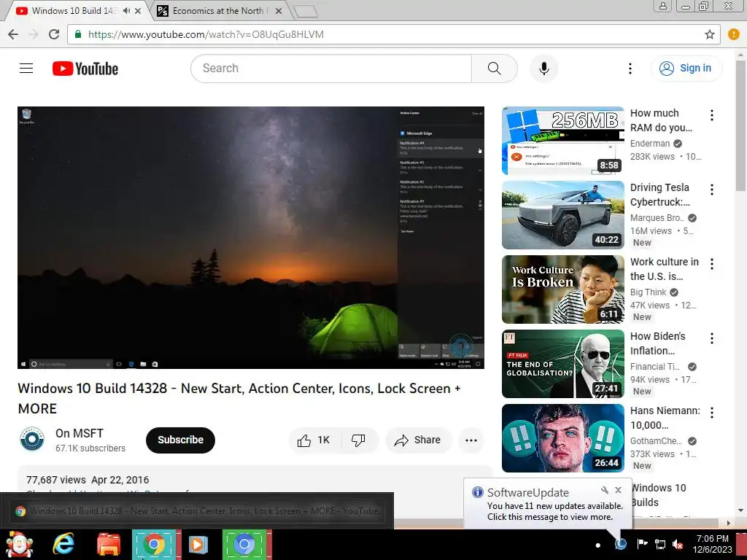Click the YouTube logo
Screen dimensions: 747x560
click(85, 69)
